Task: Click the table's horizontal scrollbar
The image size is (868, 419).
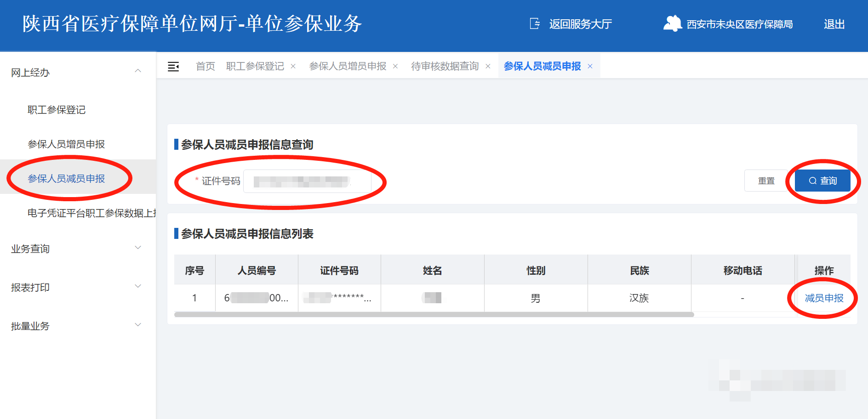Action: point(434,315)
